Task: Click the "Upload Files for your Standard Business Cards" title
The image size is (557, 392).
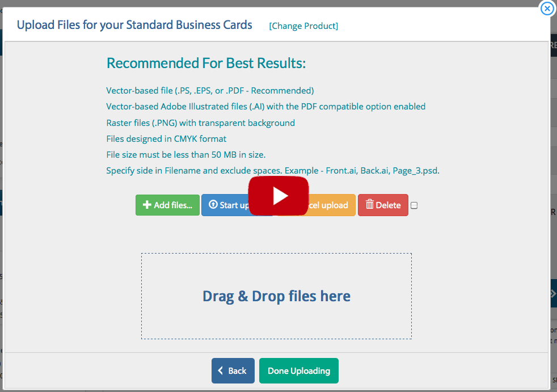Action: pos(134,25)
